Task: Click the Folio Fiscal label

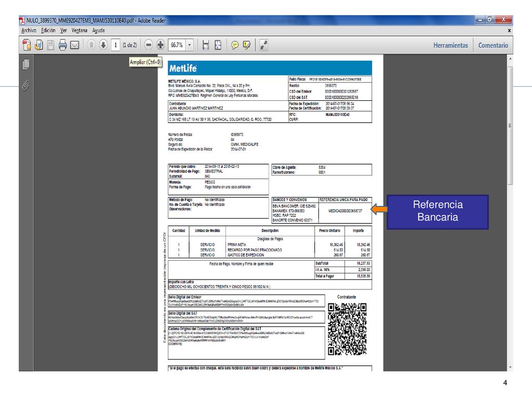Action: (297, 79)
